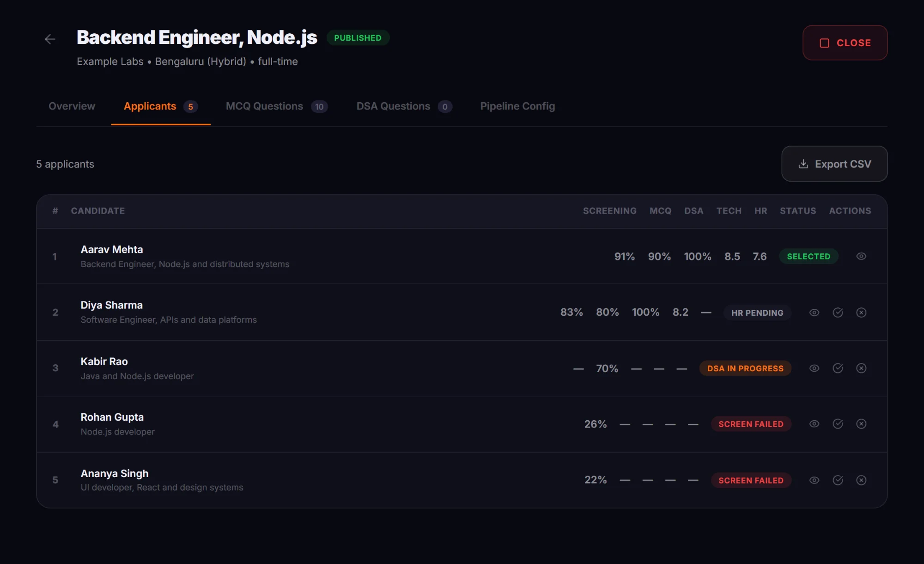Screen dimensions: 924x564
Task: Open candidate name Rohan Gupta
Action: pyautogui.click(x=112, y=417)
